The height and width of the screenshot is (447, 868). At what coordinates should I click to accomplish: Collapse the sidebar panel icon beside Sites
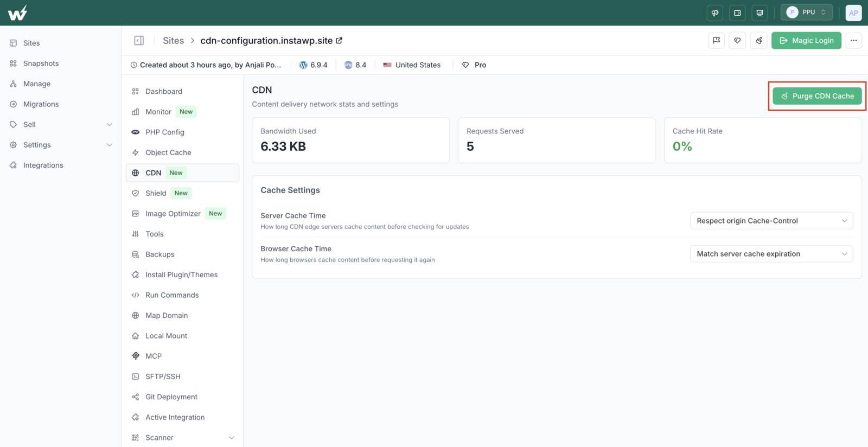(x=139, y=41)
